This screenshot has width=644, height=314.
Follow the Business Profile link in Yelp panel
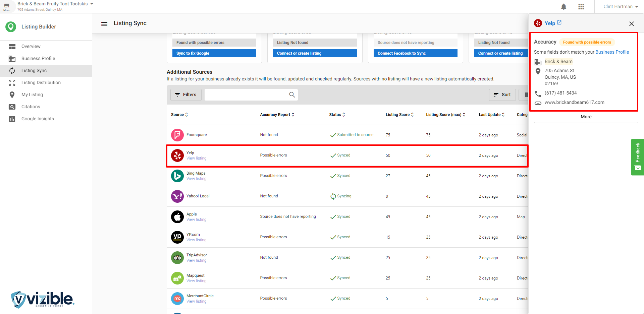(x=612, y=52)
